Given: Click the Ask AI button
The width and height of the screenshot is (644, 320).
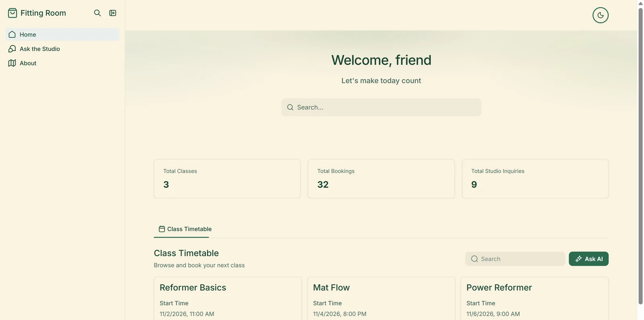Looking at the screenshot, I should [588, 259].
